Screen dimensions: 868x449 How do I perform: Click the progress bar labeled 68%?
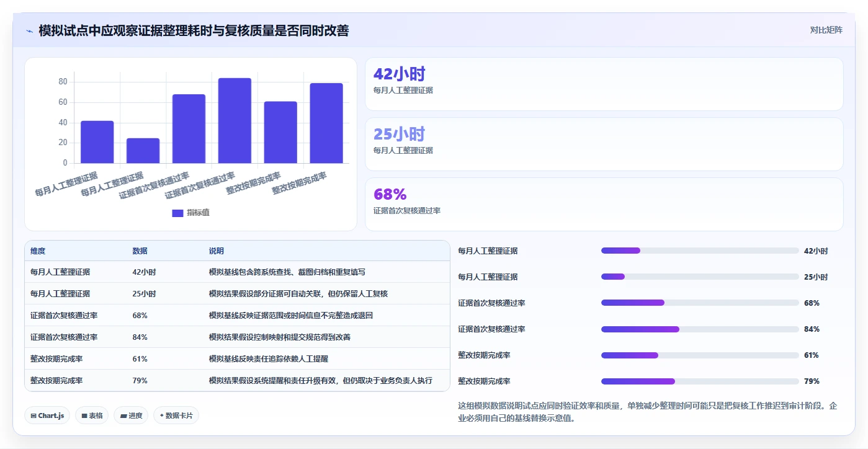tap(700, 303)
